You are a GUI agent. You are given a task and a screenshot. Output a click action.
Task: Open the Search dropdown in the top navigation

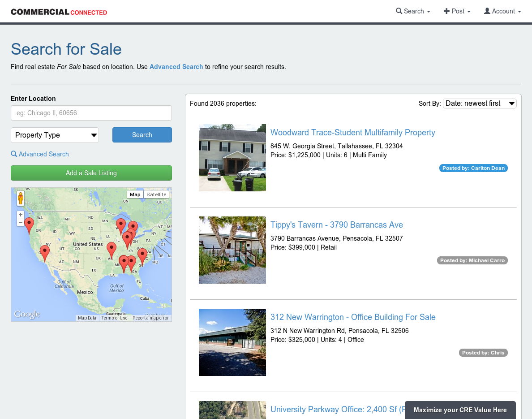click(x=413, y=11)
